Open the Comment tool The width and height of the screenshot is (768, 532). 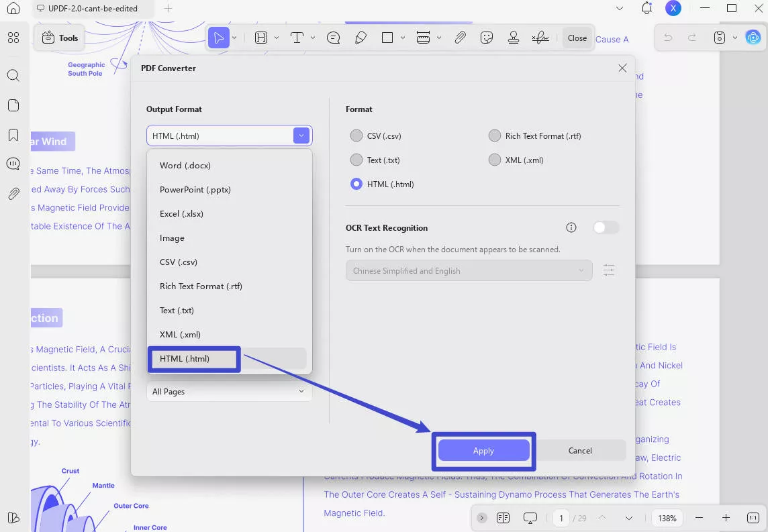[x=333, y=38]
